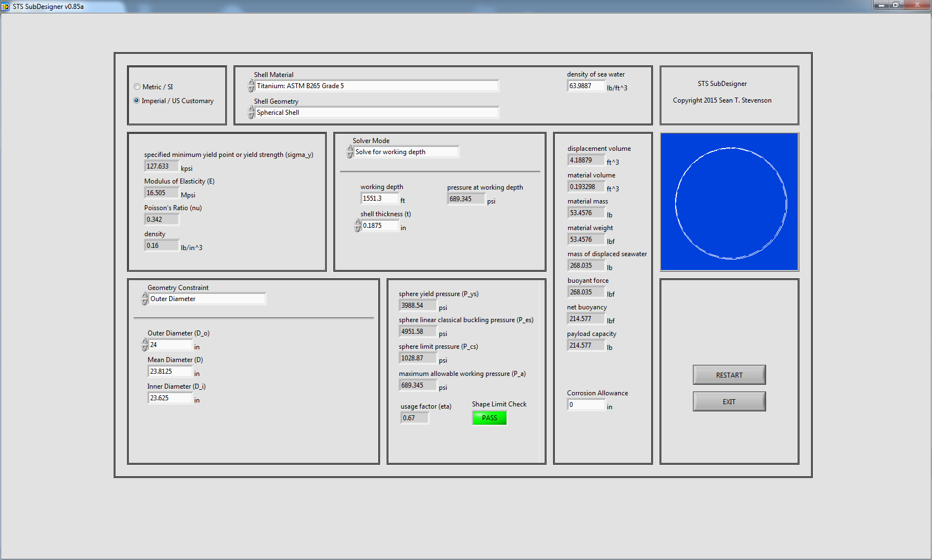932x560 pixels.
Task: Click maximum allowable working pressure value field
Action: [x=418, y=385]
